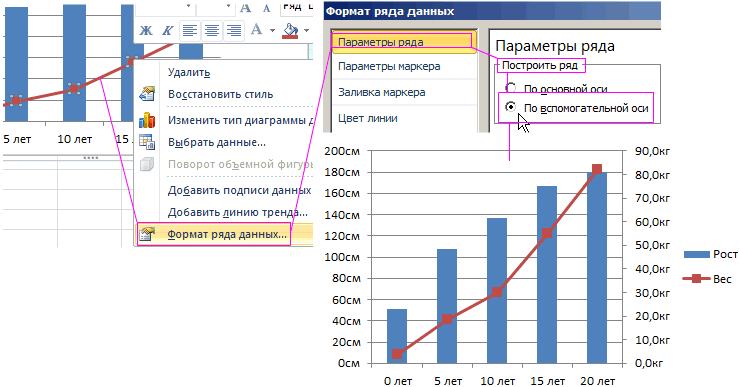The width and height of the screenshot is (739, 387).
Task: Align text right in mini toolbar
Action: click(234, 31)
